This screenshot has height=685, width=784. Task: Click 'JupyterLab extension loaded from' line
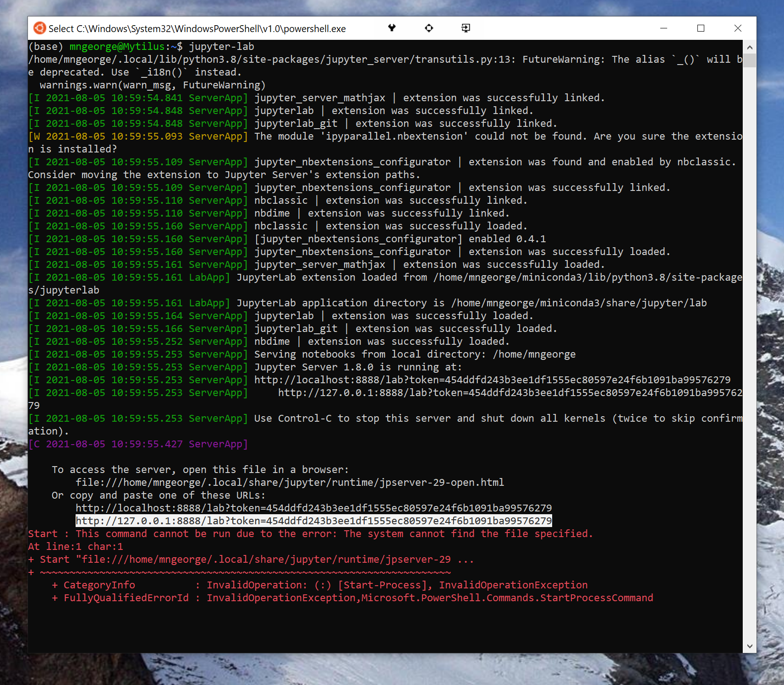(x=385, y=283)
